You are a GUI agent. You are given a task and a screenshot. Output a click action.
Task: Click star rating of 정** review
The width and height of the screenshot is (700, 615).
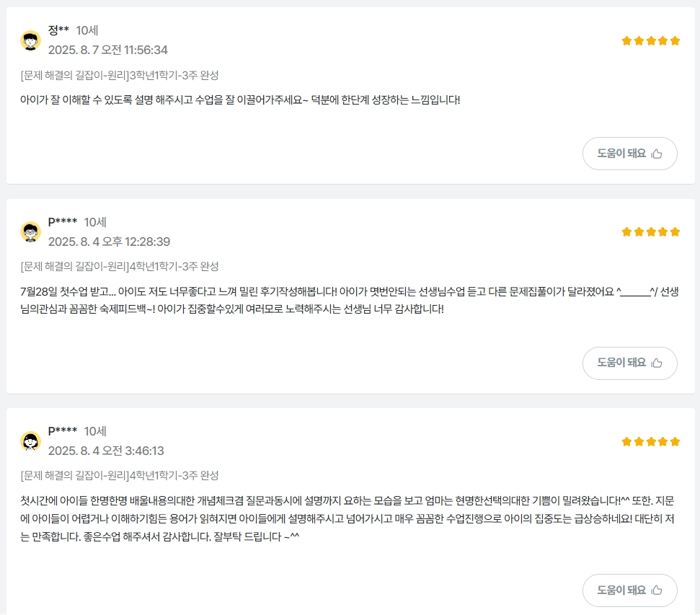pyautogui.click(x=650, y=41)
